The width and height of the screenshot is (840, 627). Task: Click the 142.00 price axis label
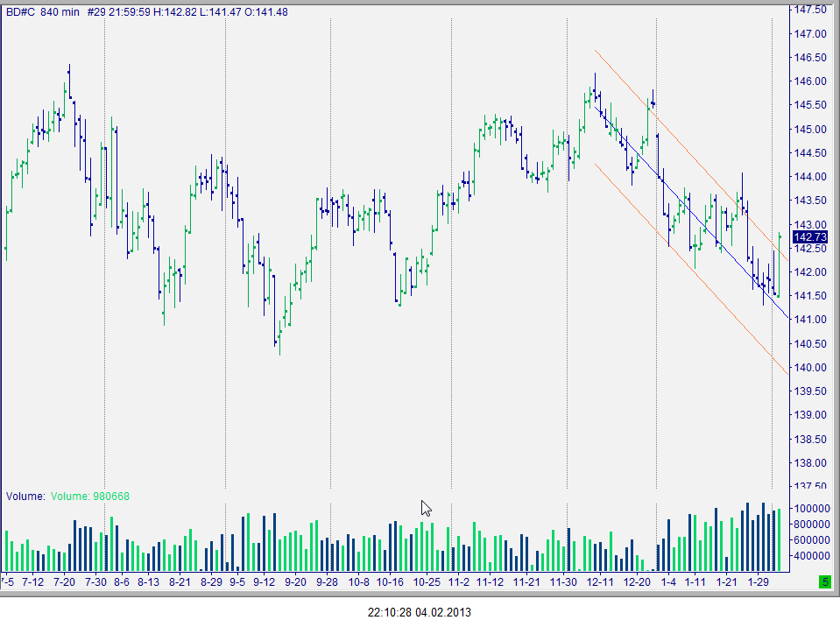click(810, 272)
